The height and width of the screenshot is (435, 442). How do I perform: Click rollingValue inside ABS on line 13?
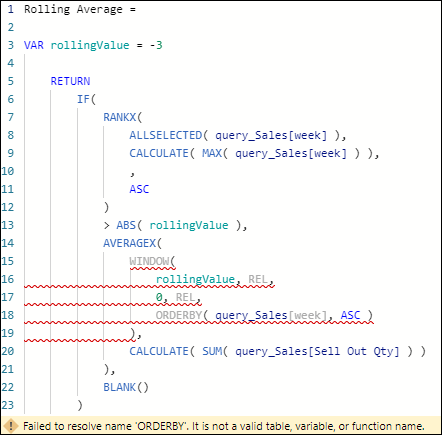[x=189, y=225]
